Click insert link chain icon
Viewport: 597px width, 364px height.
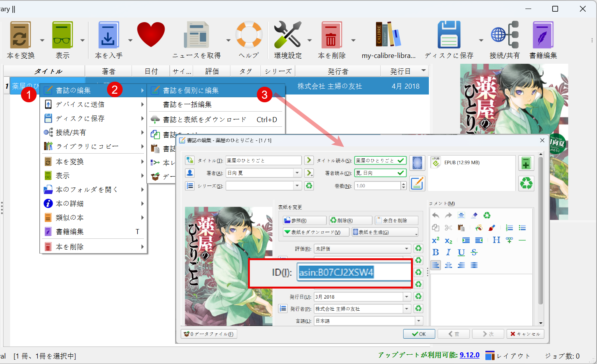pos(509,240)
